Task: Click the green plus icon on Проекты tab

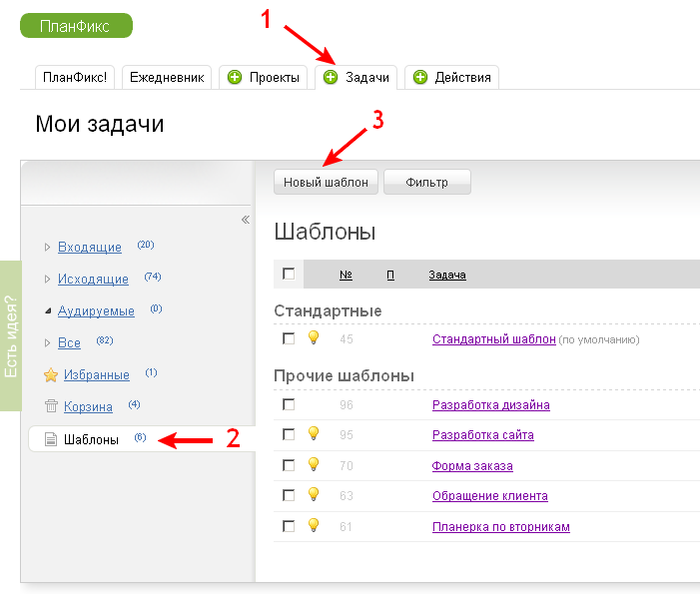Action: 236,78
